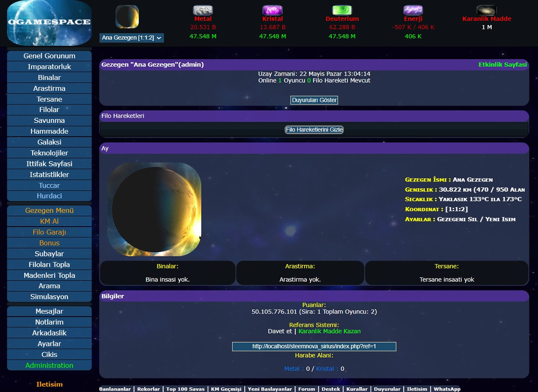Click the small planet thumbnail in header
Screen dimensions: 538x392
(127, 17)
